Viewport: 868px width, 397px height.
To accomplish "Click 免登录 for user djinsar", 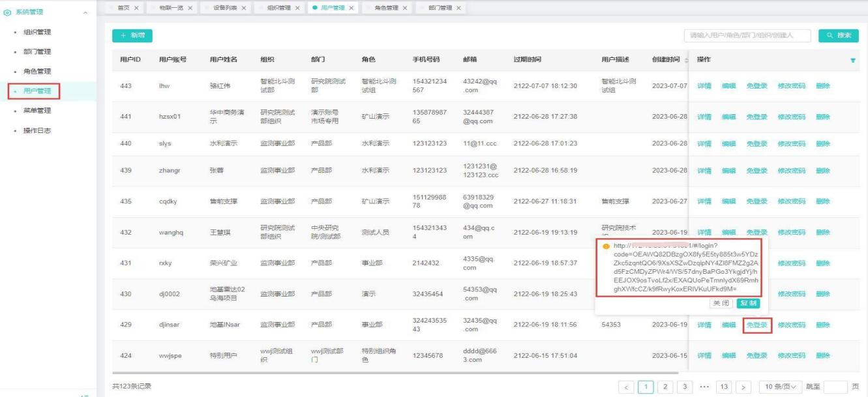I will [x=756, y=325].
